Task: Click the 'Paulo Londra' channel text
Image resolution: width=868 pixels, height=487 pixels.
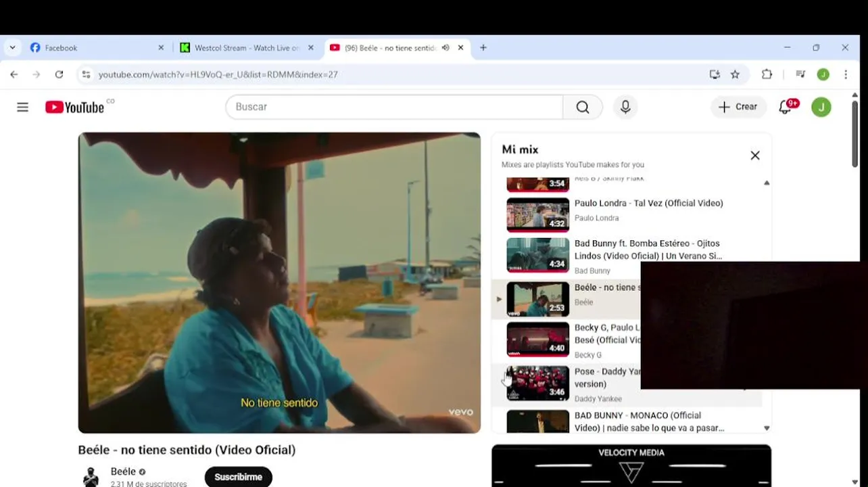Action: (596, 218)
